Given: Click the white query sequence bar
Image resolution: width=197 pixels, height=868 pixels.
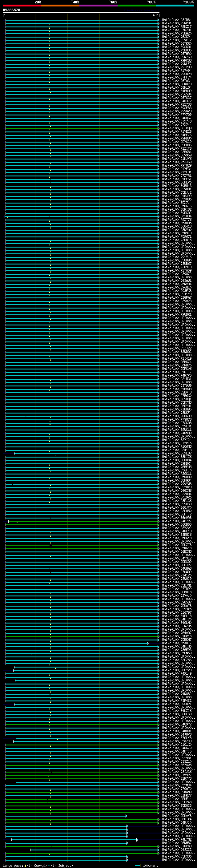Looking at the screenshot, I should (x=81, y=12).
